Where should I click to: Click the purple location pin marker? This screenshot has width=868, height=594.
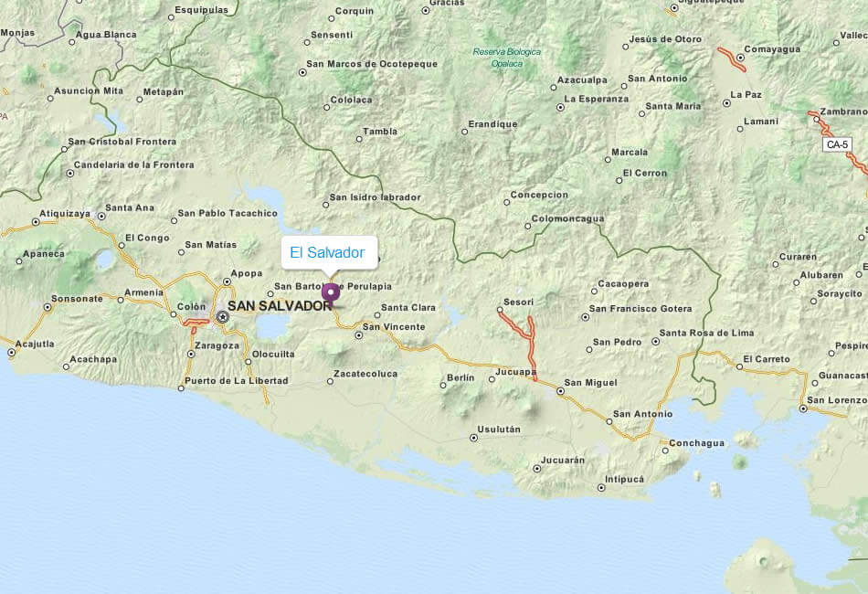tap(331, 292)
